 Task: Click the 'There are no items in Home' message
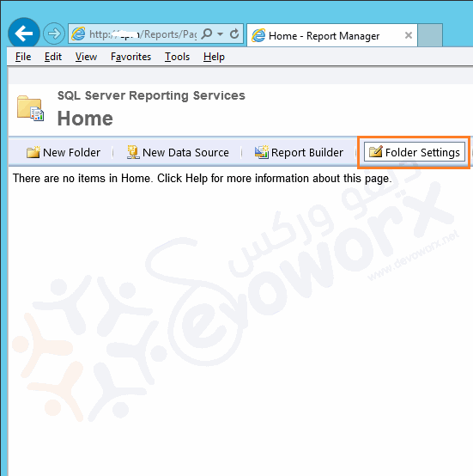point(203,178)
